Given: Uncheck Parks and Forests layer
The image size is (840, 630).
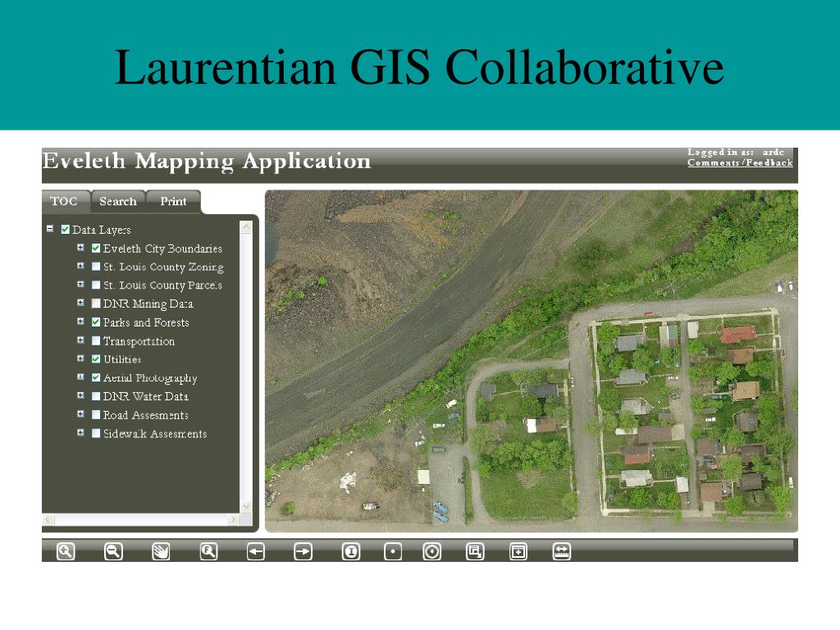Looking at the screenshot, I should click(x=96, y=322).
